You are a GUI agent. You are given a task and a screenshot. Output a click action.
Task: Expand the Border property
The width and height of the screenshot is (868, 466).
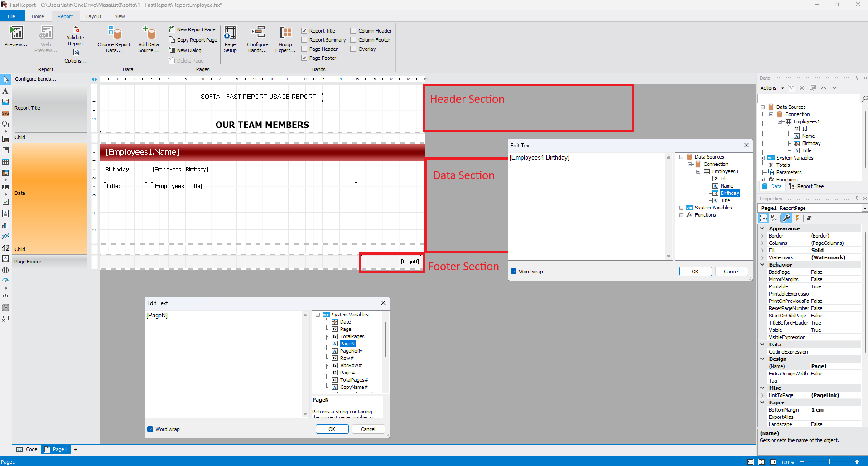[762, 236]
